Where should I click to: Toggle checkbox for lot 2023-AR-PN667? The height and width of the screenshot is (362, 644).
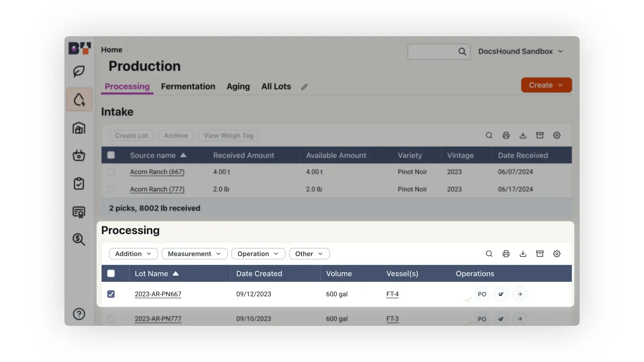click(x=111, y=294)
